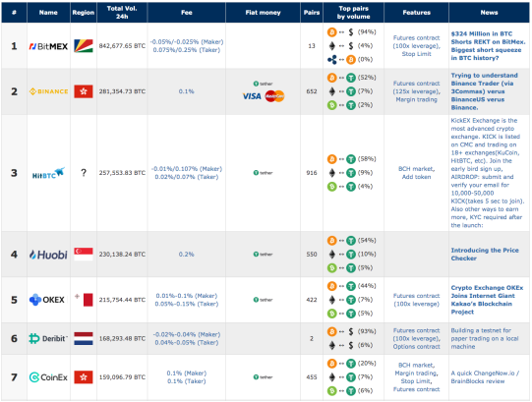Click HitBTC BCH market Add token features
Screen dimensions: 532x402
point(417,173)
